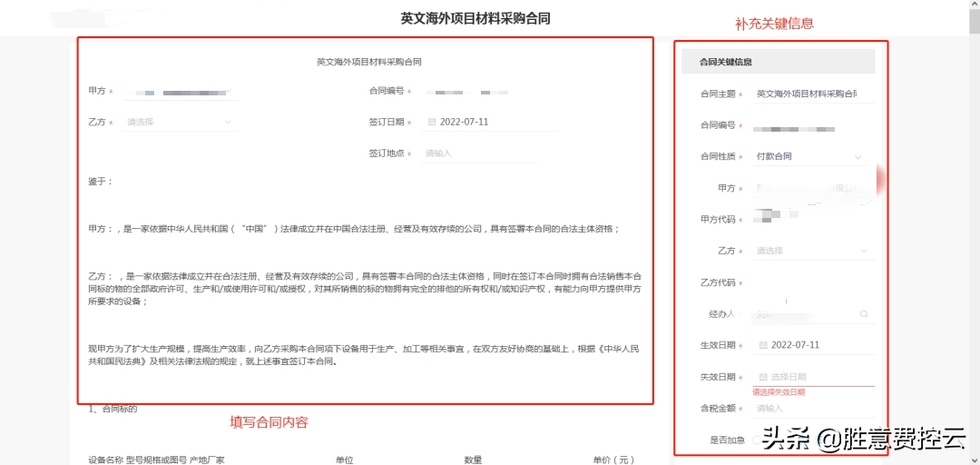Screen dimensions: 980x465
Task: Click 签订地点 input field
Action: click(479, 153)
